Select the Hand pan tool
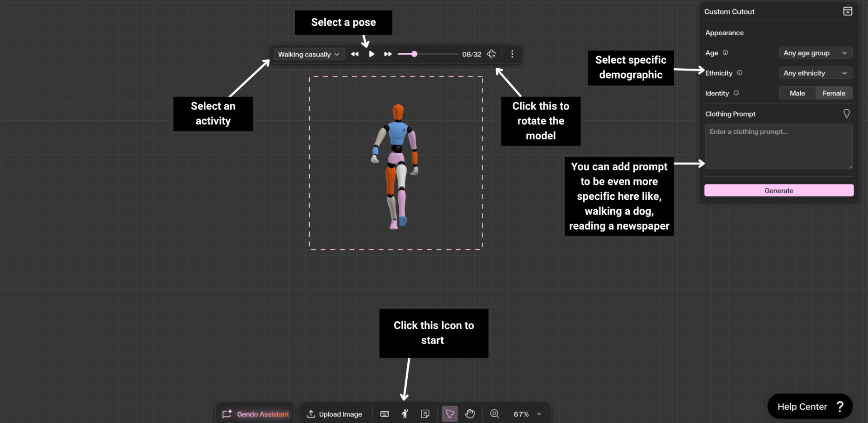 coord(470,414)
